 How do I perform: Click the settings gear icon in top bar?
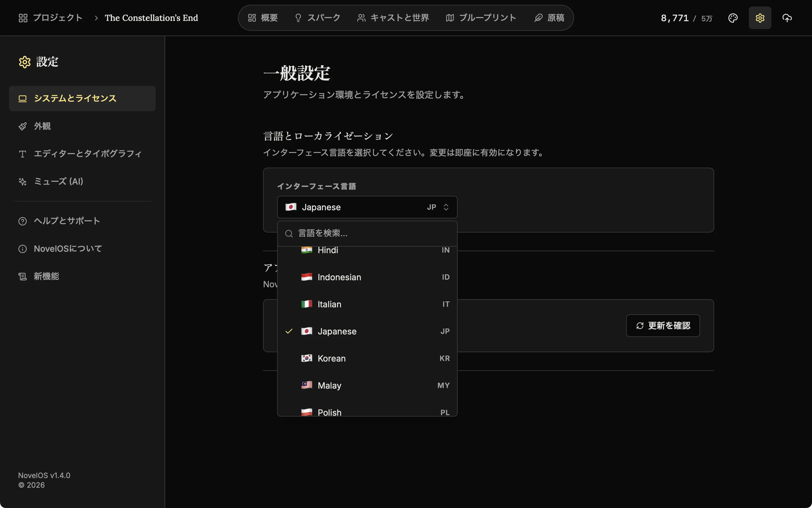760,18
